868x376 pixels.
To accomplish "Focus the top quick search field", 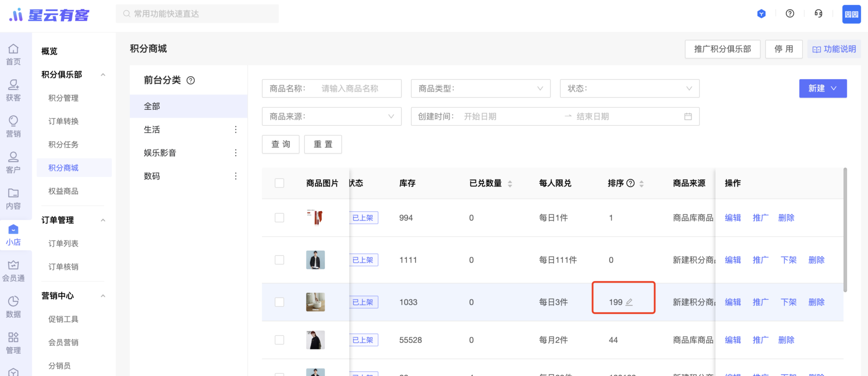I will pos(197,14).
